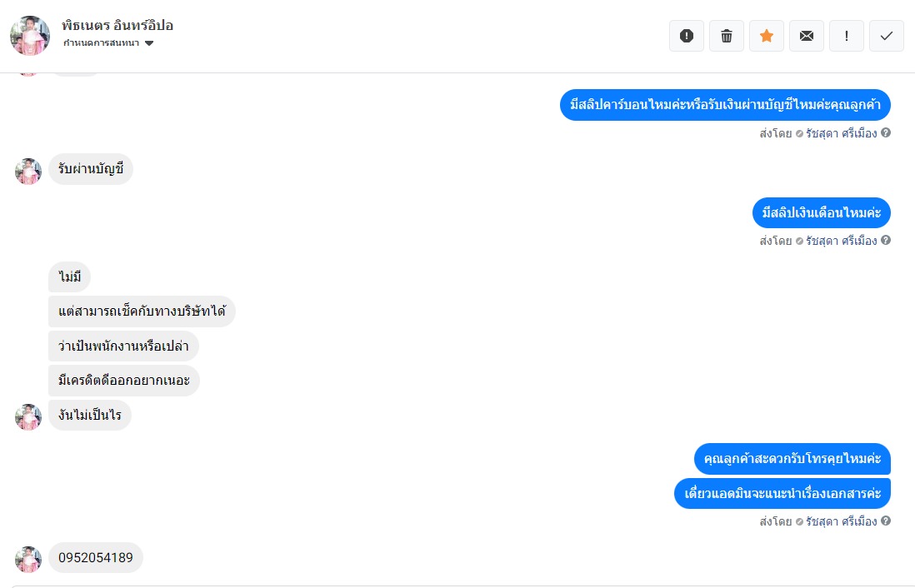Viewport: 915px width, 588px height.
Task: Select blue bubble คุณลูกค้าสะดวกรับโทรคุยไหมค่ะ
Action: [x=792, y=459]
